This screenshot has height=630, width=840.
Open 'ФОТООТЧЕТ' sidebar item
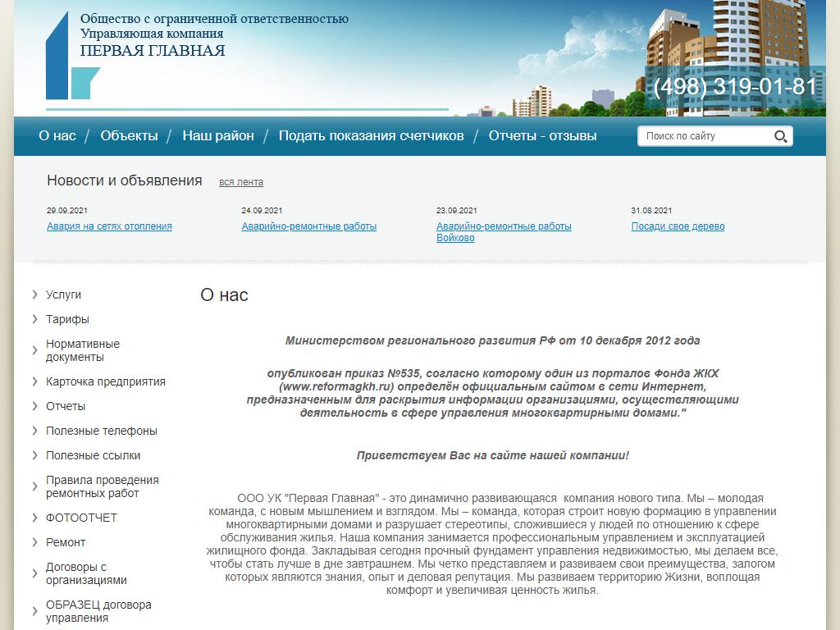(x=81, y=518)
